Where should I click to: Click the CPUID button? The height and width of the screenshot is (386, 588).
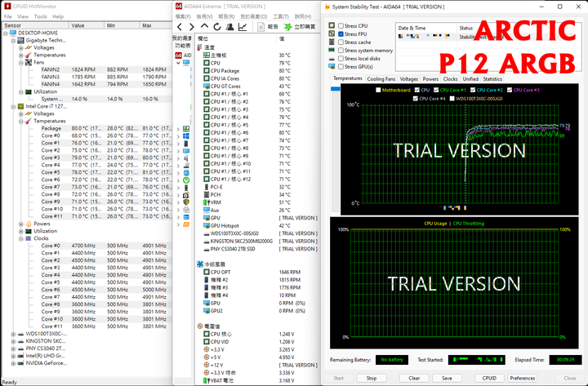(489, 378)
